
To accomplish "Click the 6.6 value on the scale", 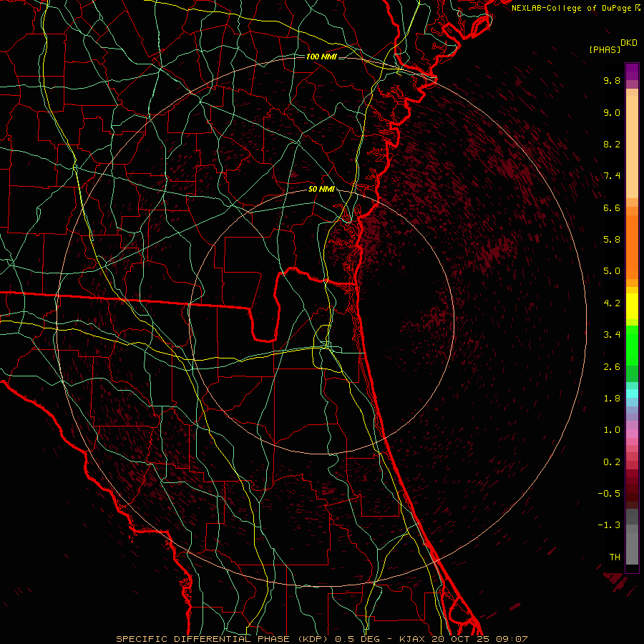I will pyautogui.click(x=612, y=208).
